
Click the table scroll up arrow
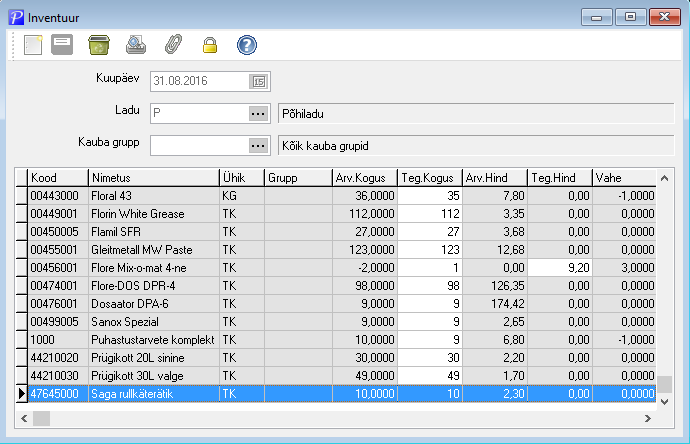(664, 178)
